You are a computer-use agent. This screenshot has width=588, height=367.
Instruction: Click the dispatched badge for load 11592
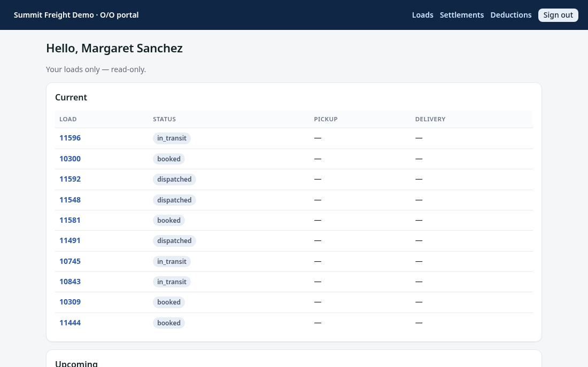click(174, 179)
